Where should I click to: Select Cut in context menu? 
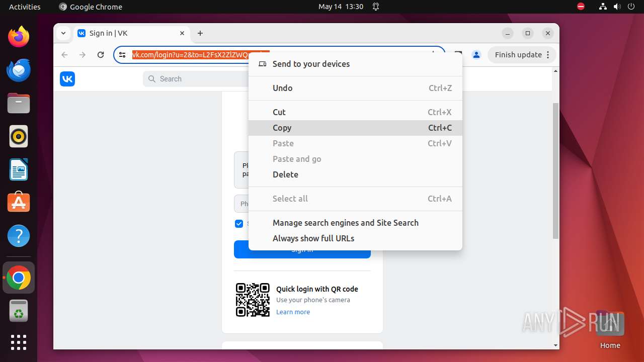(x=355, y=112)
